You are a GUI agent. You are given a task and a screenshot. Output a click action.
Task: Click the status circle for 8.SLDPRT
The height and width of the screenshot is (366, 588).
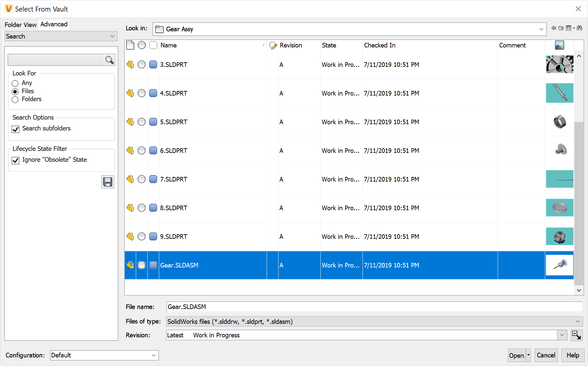tap(142, 208)
